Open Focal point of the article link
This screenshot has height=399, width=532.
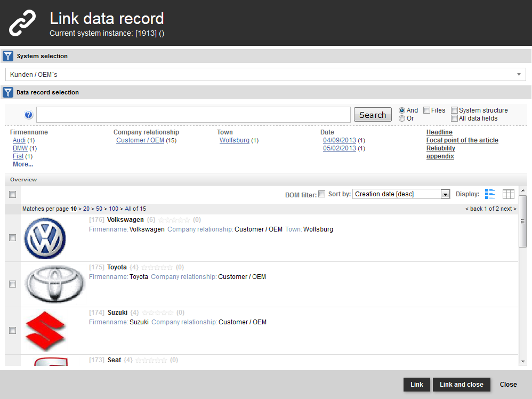(x=462, y=140)
